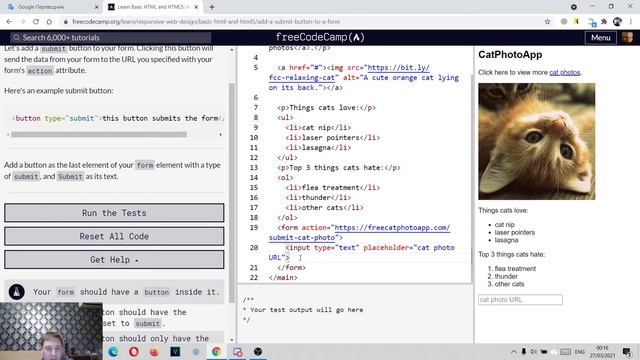
Task: Click 'other cats' item in preview list
Action: click(509, 284)
